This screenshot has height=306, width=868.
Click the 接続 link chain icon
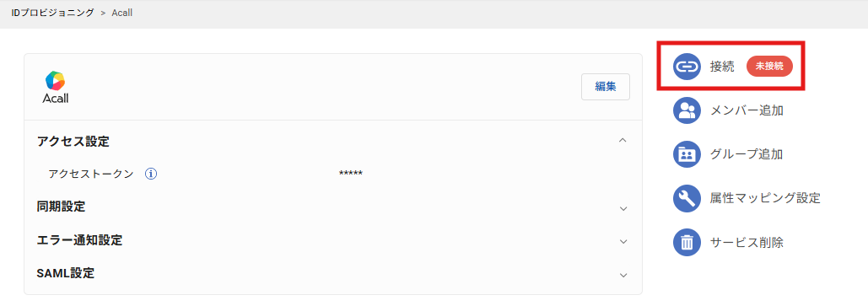pos(687,67)
